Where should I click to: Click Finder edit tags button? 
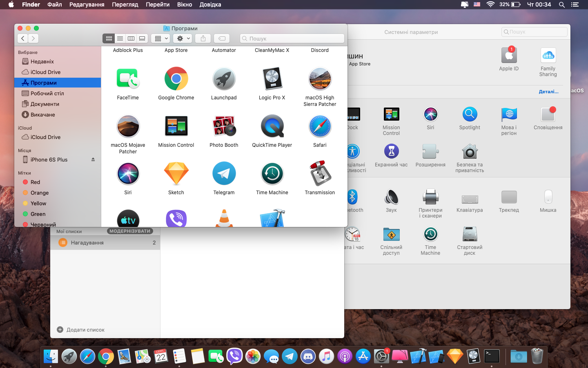pos(222,38)
